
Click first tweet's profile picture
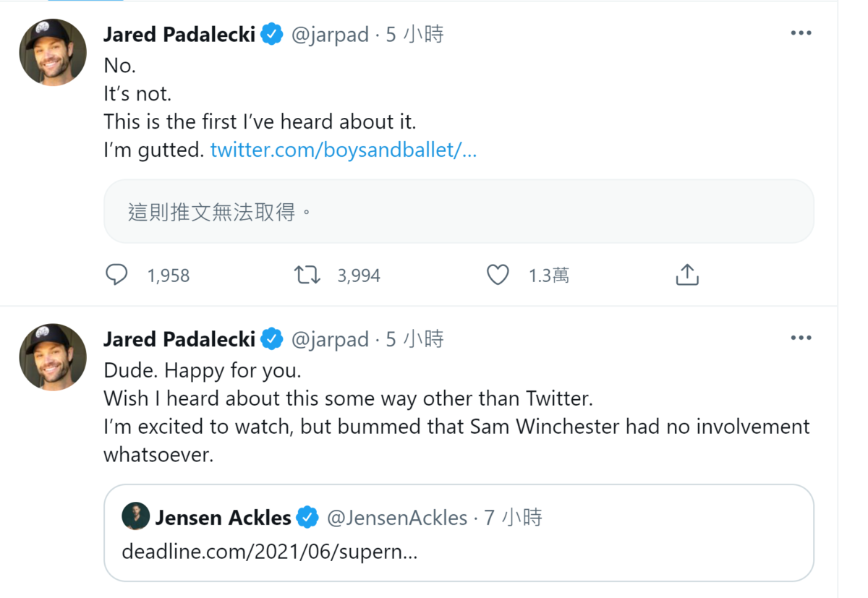(53, 52)
